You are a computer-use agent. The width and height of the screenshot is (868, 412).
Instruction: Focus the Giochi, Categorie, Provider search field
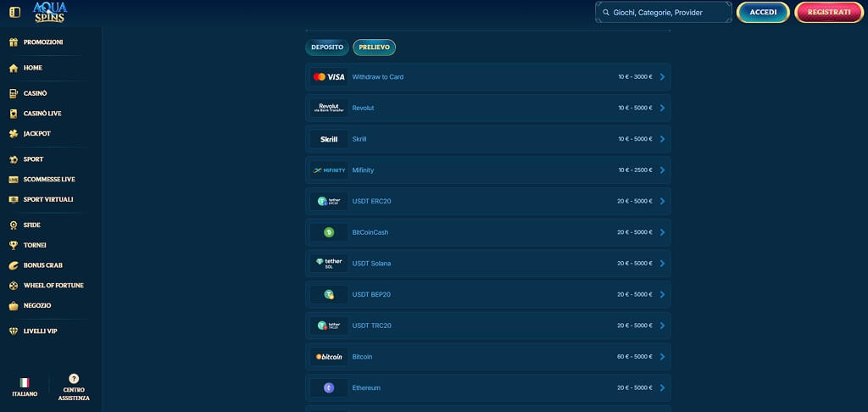click(x=664, y=12)
